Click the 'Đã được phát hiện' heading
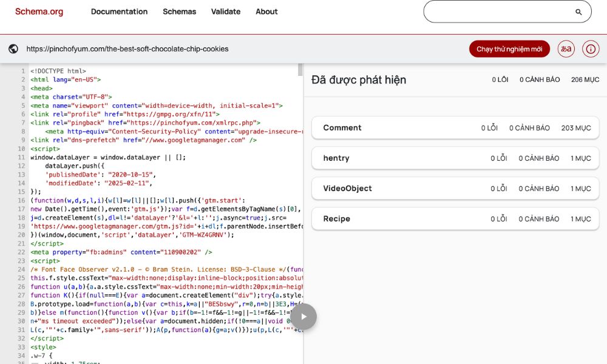The width and height of the screenshot is (607, 364). (359, 79)
